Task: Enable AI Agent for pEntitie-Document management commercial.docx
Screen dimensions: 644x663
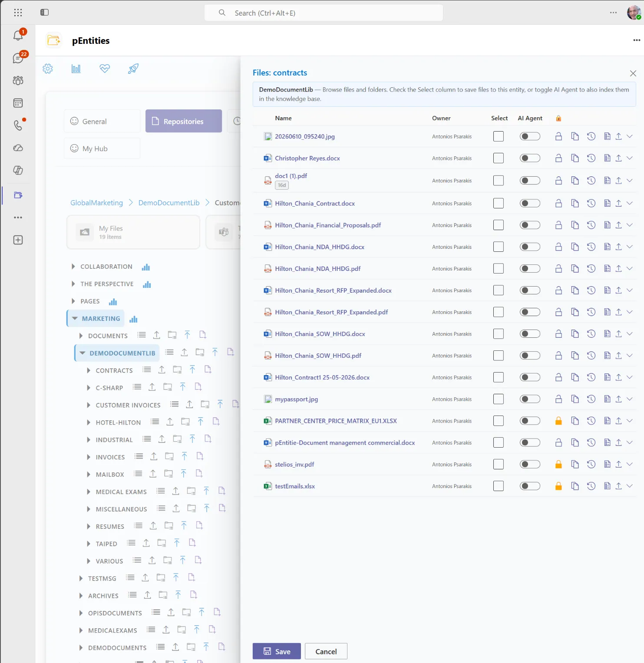Action: pos(530,442)
